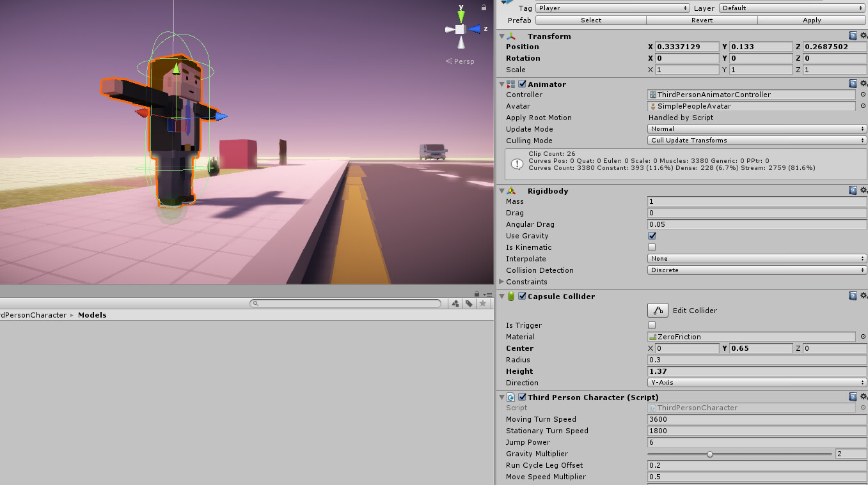Image resolution: width=868 pixels, height=485 pixels.
Task: Select the Search by Type filter icon
Action: (x=455, y=304)
